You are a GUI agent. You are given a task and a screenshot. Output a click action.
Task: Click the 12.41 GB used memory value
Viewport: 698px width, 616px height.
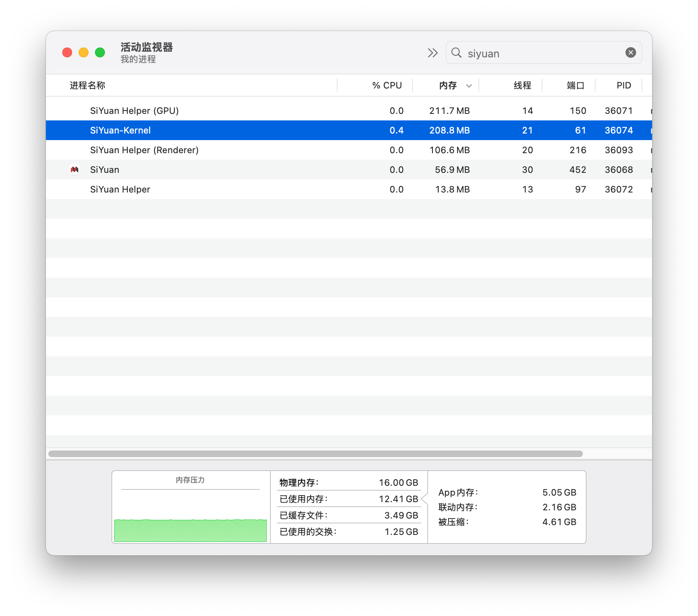[x=399, y=499]
